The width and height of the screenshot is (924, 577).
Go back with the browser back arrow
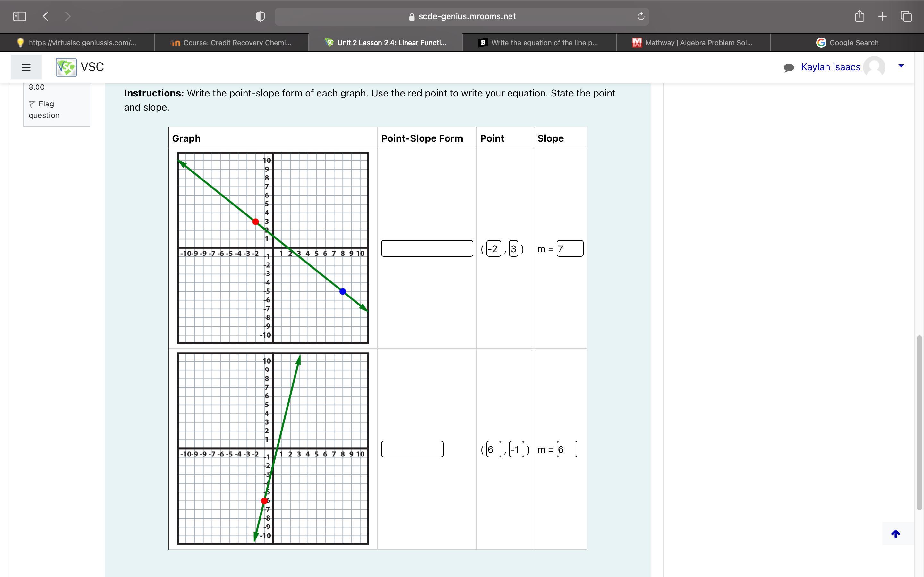[x=46, y=16]
